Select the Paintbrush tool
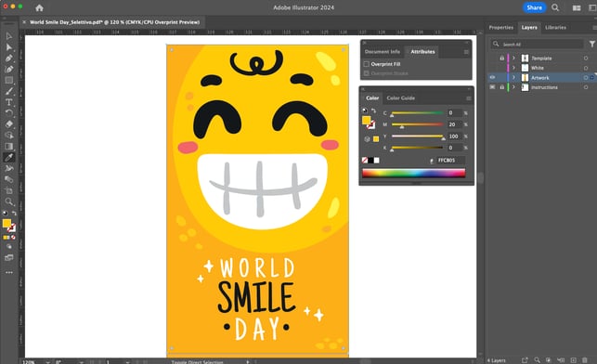This screenshot has width=597, height=364. click(x=8, y=91)
